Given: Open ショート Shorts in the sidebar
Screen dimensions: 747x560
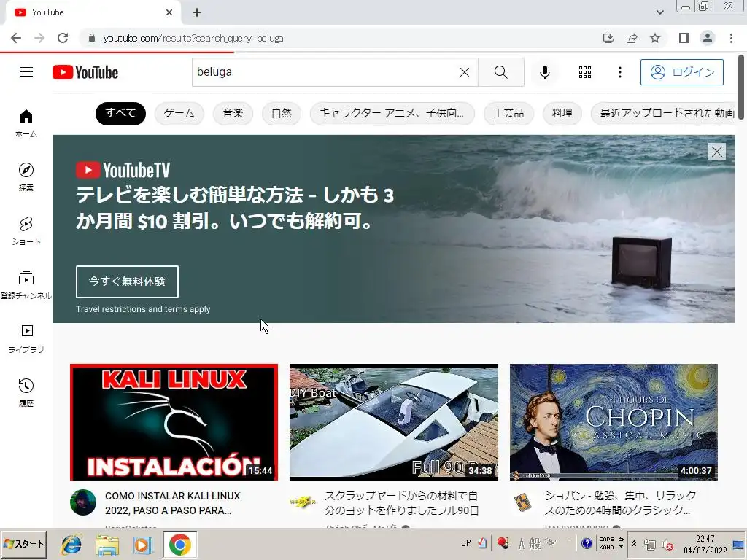Looking at the screenshot, I should coord(26,231).
